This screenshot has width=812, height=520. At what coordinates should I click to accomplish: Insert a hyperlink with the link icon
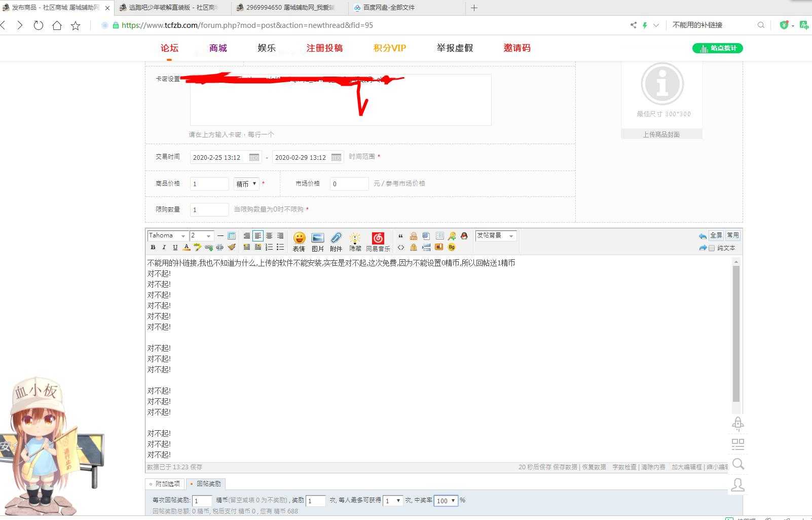pos(208,247)
